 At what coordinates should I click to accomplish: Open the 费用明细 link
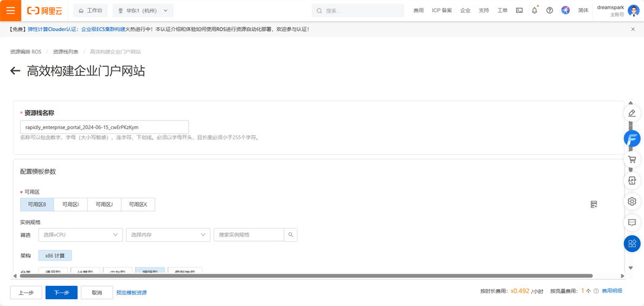point(612,291)
